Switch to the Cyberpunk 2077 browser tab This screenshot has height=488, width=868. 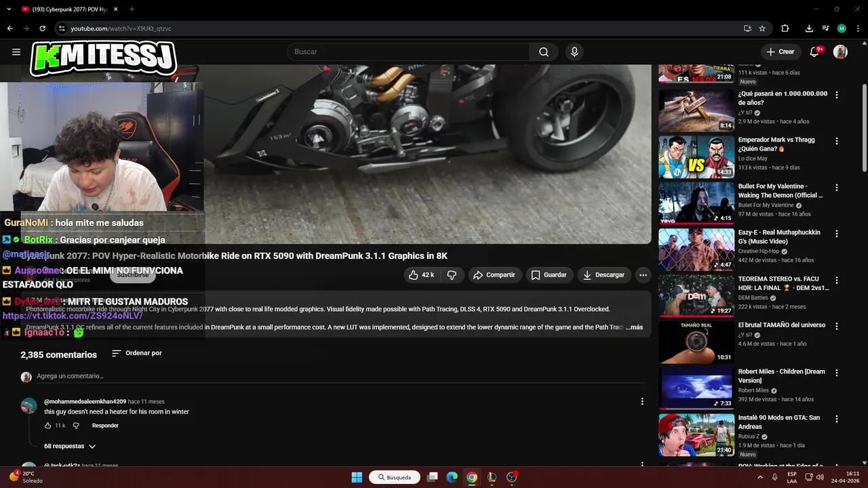click(68, 9)
